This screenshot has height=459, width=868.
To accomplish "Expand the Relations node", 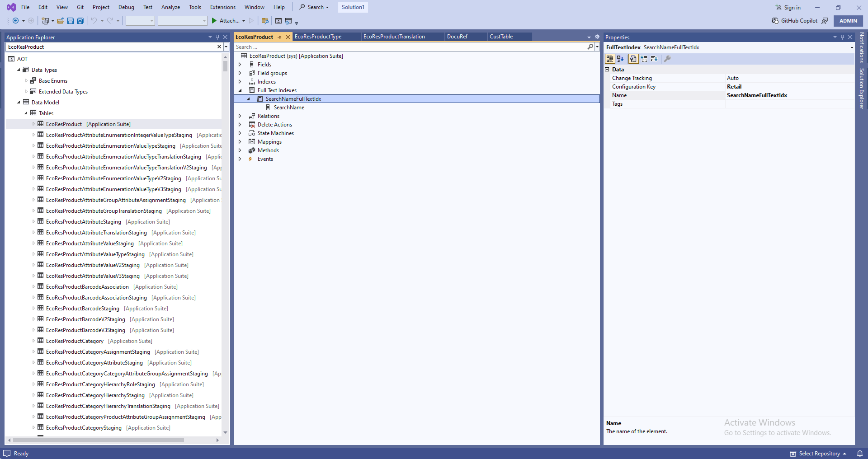I will 240,116.
